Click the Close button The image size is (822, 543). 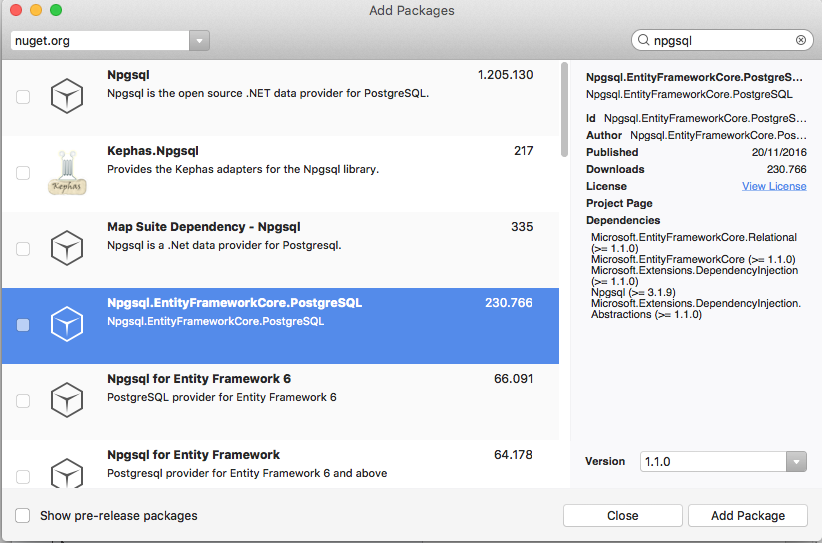(x=622, y=516)
